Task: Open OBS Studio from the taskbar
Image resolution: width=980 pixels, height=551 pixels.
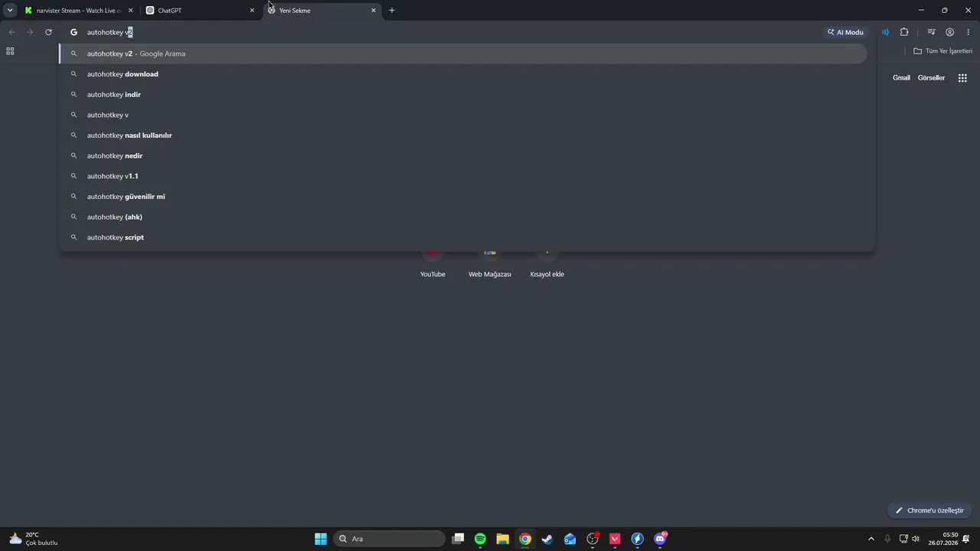Action: pyautogui.click(x=593, y=539)
